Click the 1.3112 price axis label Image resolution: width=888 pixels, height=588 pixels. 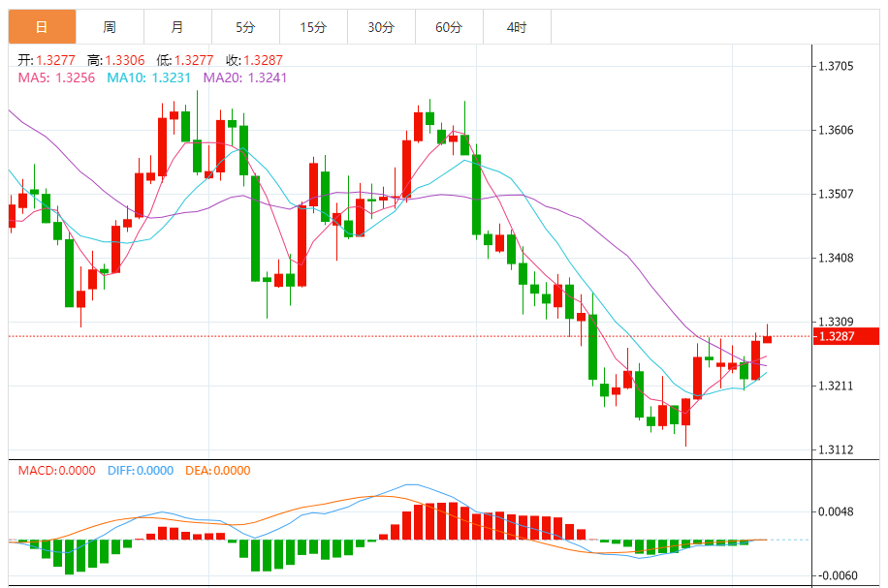836,449
